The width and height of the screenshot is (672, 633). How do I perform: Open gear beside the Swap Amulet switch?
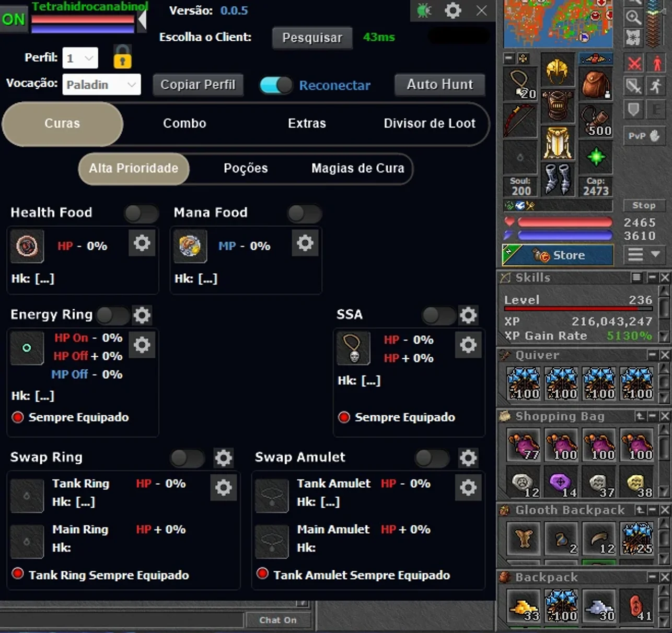pyautogui.click(x=468, y=458)
